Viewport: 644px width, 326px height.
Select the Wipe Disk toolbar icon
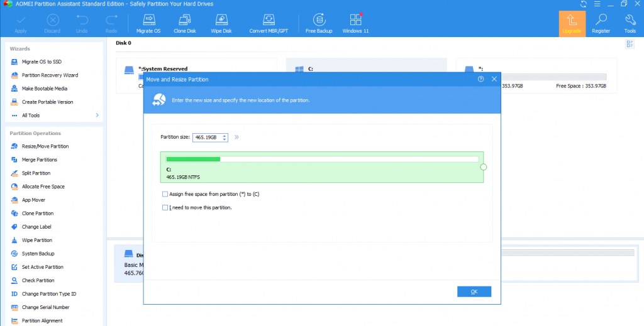(221, 24)
